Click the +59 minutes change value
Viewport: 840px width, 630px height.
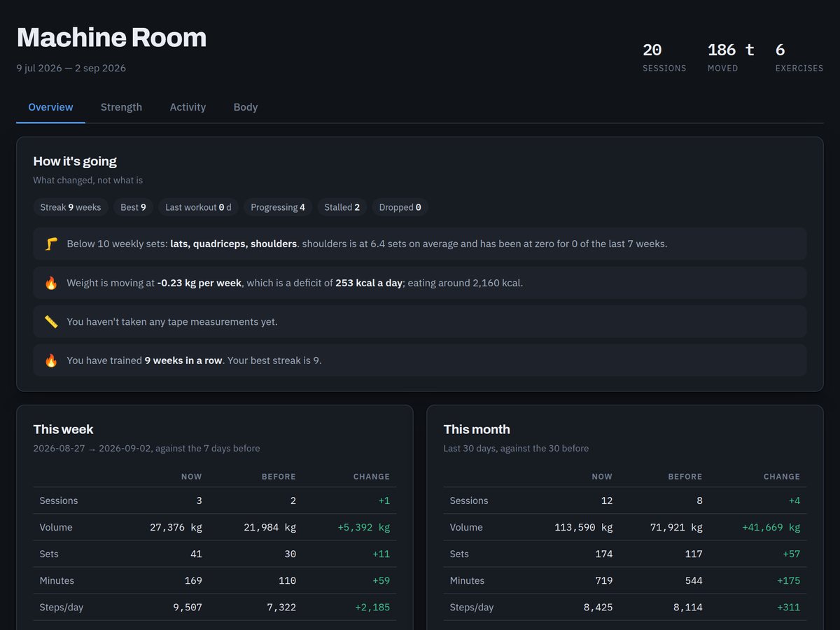pyautogui.click(x=381, y=580)
